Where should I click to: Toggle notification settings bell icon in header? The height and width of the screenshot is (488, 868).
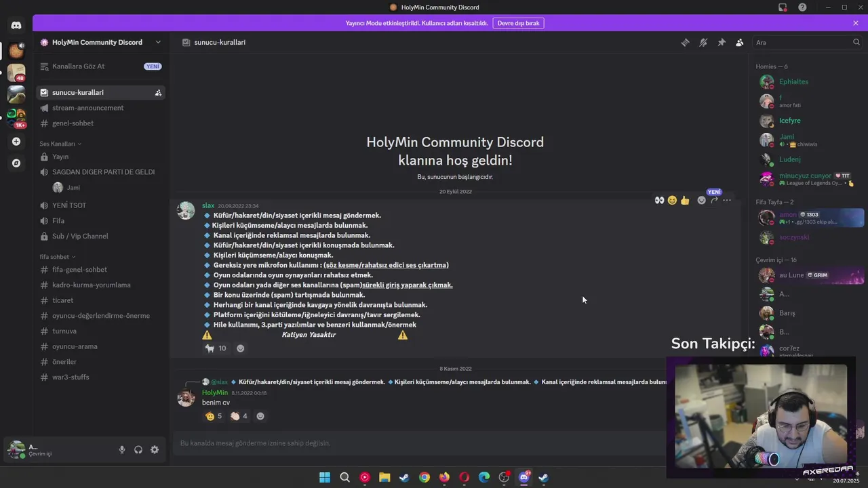tap(703, 42)
